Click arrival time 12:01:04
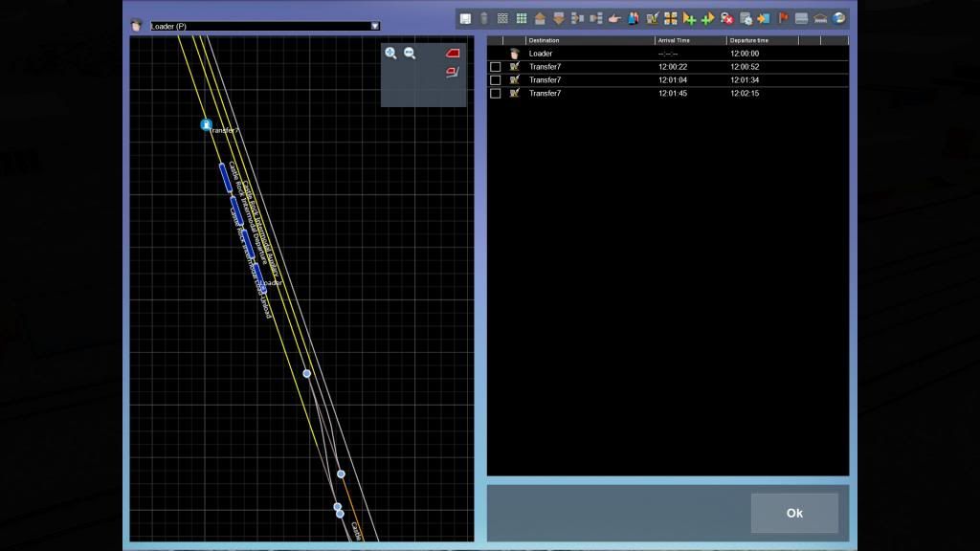 point(673,80)
